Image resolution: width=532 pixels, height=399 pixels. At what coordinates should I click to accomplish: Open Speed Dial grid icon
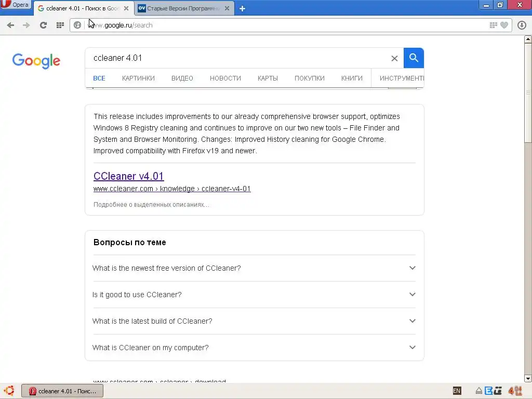[x=60, y=25]
